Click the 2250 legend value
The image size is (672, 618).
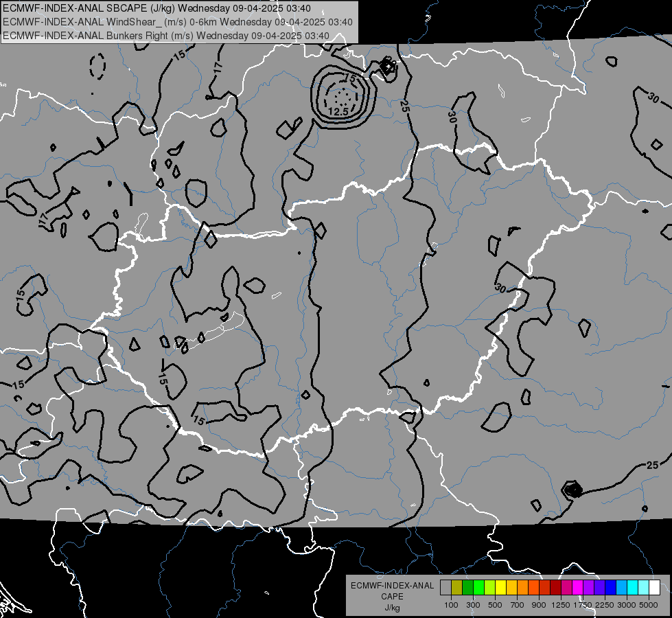pos(605,605)
